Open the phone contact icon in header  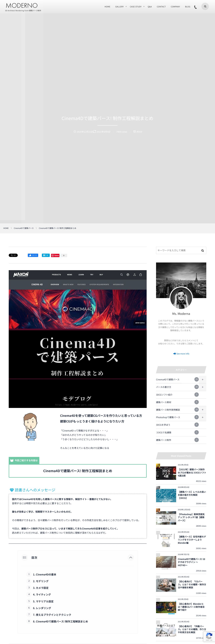[195, 7]
